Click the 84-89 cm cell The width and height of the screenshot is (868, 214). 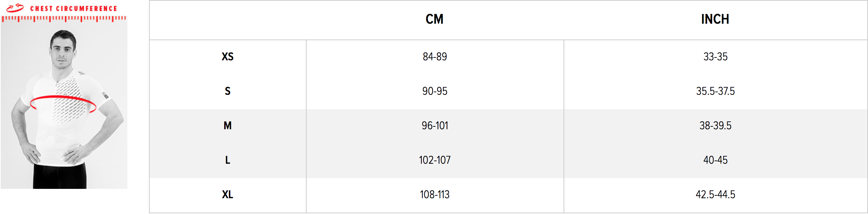point(435,57)
